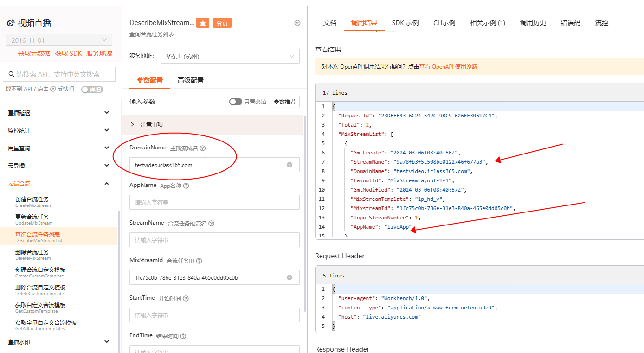
Task: Clear the MixStreamId field with its X icon
Action: [290, 277]
